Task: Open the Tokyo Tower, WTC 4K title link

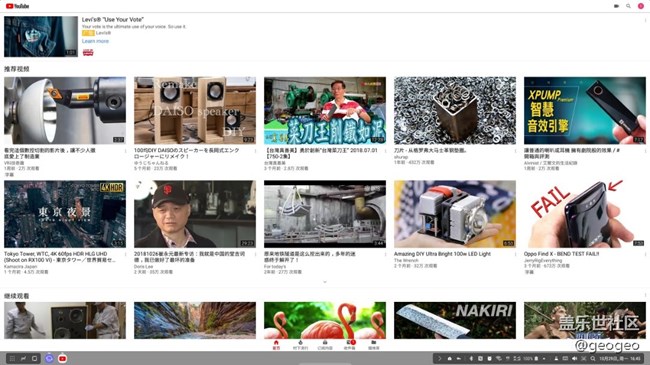Action: tap(60, 257)
